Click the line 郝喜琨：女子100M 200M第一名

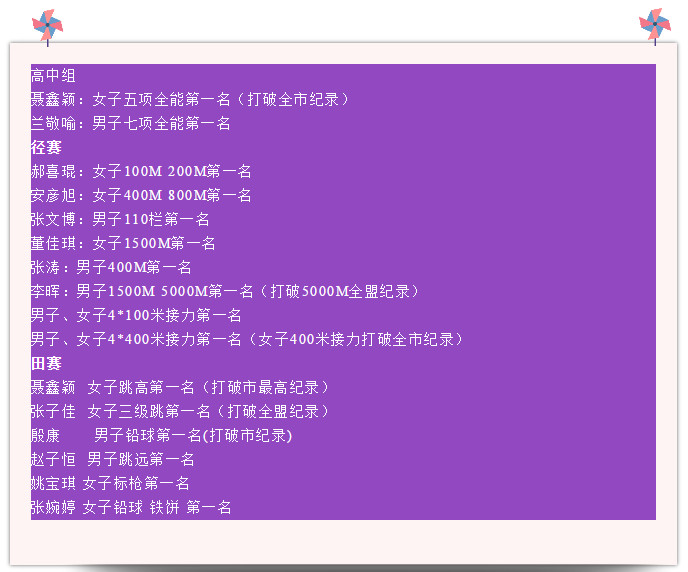pyautogui.click(x=141, y=172)
